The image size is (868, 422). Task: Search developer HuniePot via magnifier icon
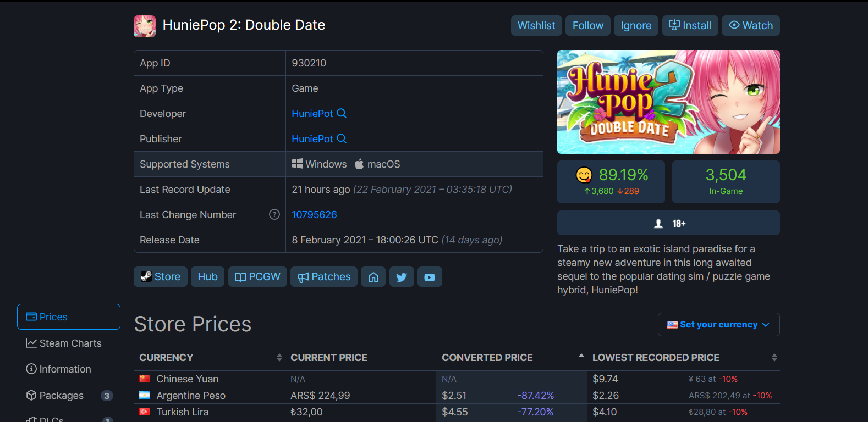342,113
